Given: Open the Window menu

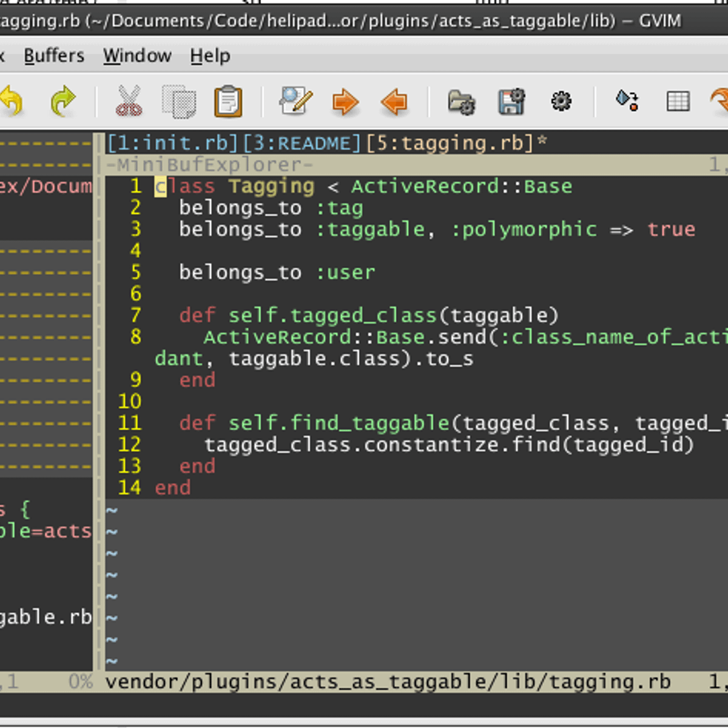Looking at the screenshot, I should point(137,56).
